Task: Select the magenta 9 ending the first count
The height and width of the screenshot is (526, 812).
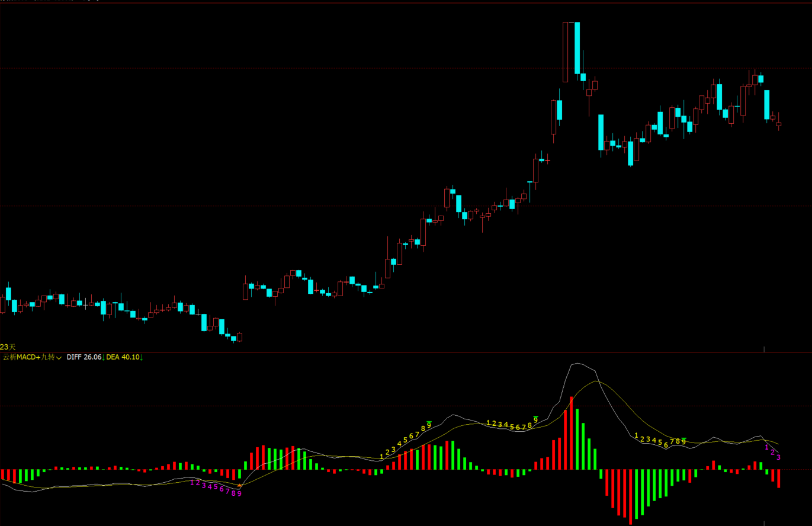Action: [239, 493]
